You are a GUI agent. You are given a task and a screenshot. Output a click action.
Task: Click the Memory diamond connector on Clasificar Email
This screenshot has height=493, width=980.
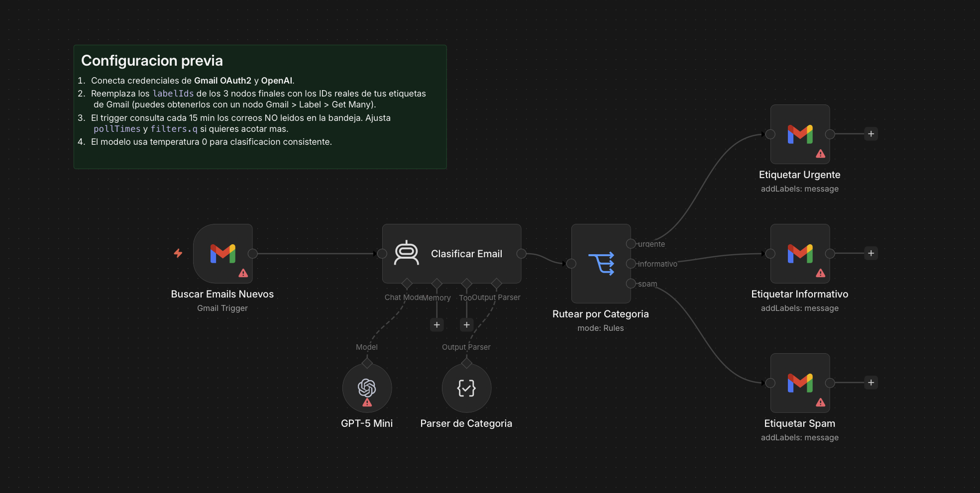point(437,284)
